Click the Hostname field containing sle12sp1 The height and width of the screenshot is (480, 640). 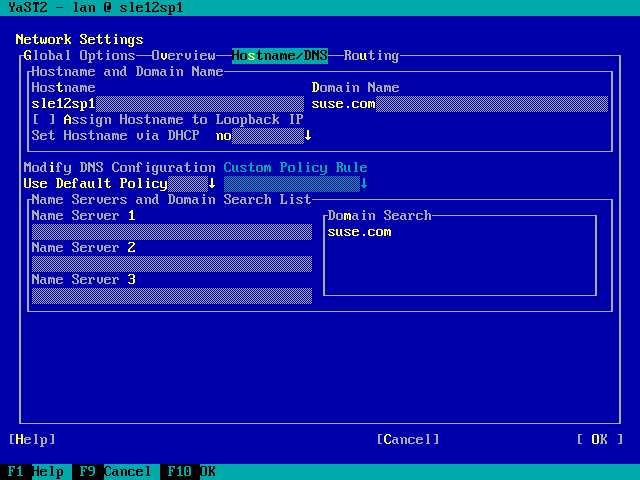[167, 104]
